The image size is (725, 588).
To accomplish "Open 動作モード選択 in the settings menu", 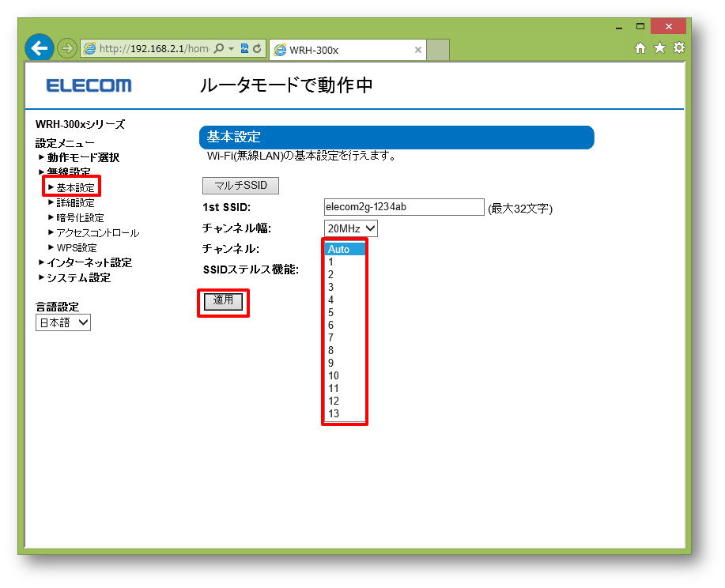I will click(83, 157).
